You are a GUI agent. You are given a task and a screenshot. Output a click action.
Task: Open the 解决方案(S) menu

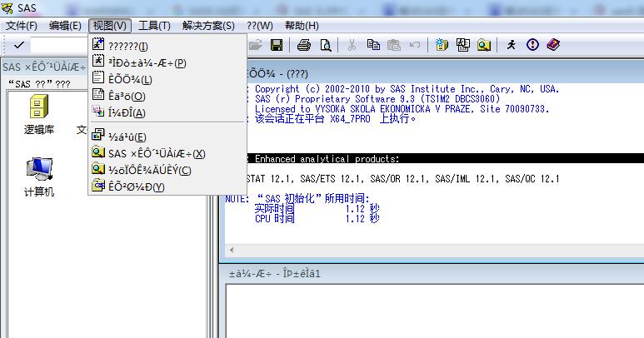click(208, 26)
